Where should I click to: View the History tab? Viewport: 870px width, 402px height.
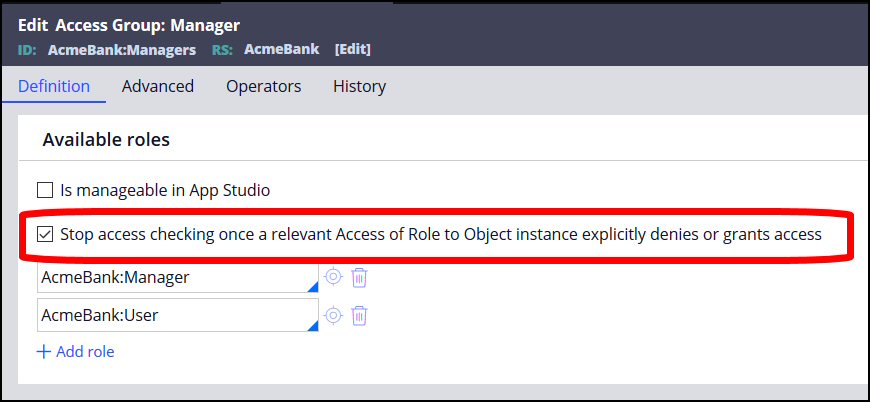[x=359, y=86]
